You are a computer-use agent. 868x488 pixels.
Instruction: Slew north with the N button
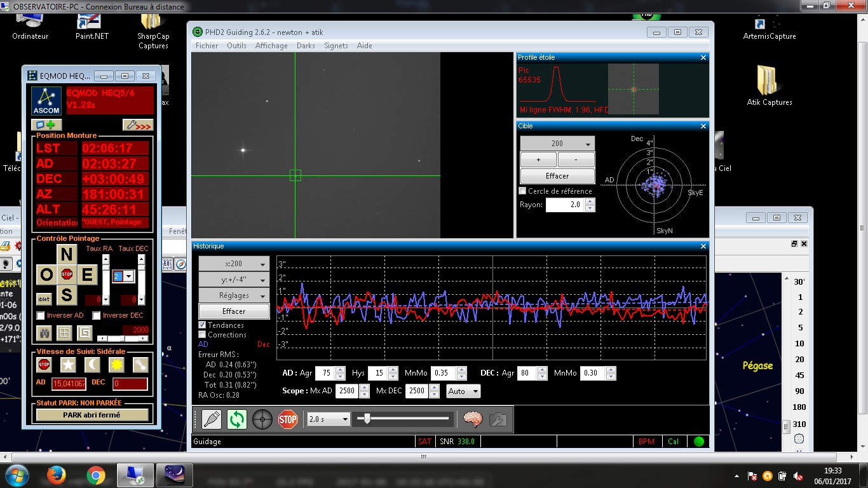pyautogui.click(x=67, y=254)
